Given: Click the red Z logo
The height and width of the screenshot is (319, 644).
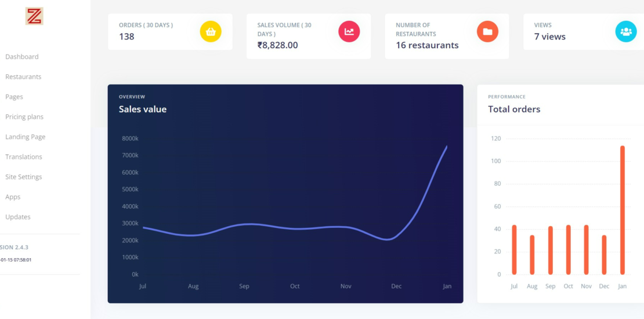Looking at the screenshot, I should [x=34, y=16].
